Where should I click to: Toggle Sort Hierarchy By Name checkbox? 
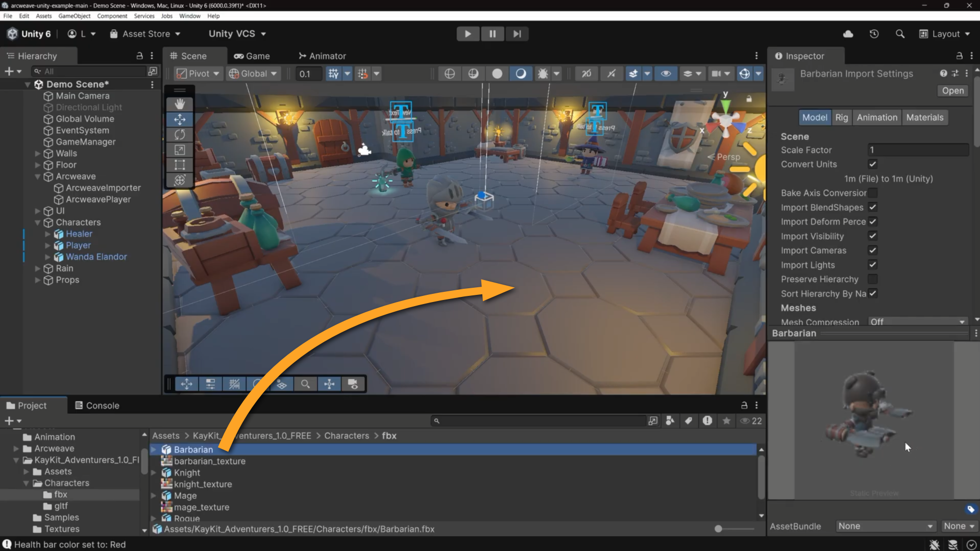pos(872,293)
